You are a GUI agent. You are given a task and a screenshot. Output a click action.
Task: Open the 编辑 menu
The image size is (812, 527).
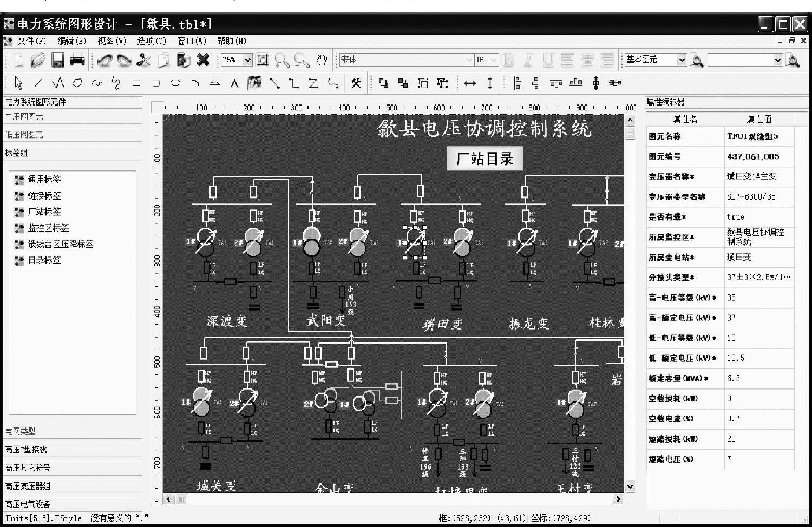pos(71,41)
